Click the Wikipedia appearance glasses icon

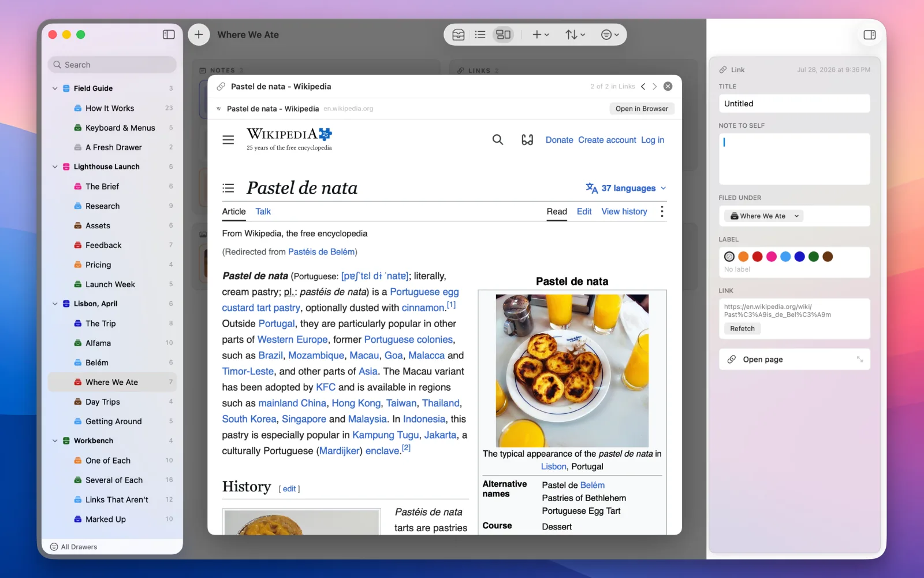(x=527, y=140)
